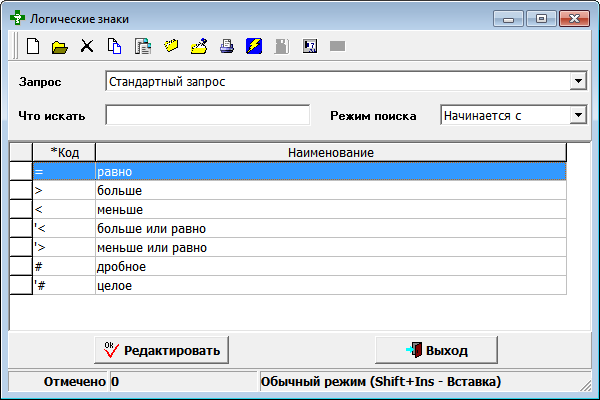Select the row named меньше
The height and width of the screenshot is (400, 600).
point(300,209)
